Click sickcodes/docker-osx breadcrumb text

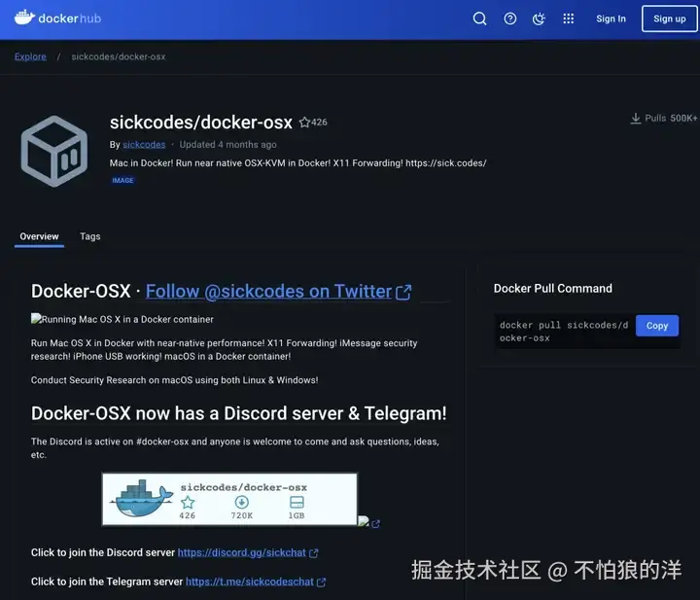pyautogui.click(x=119, y=56)
